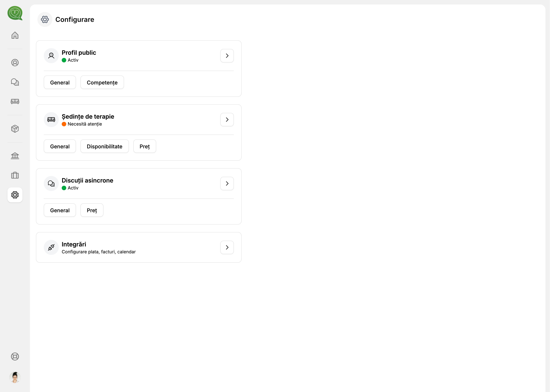The width and height of the screenshot is (554, 392).
Task: Switch to the Competențe tab
Action: [x=102, y=82]
